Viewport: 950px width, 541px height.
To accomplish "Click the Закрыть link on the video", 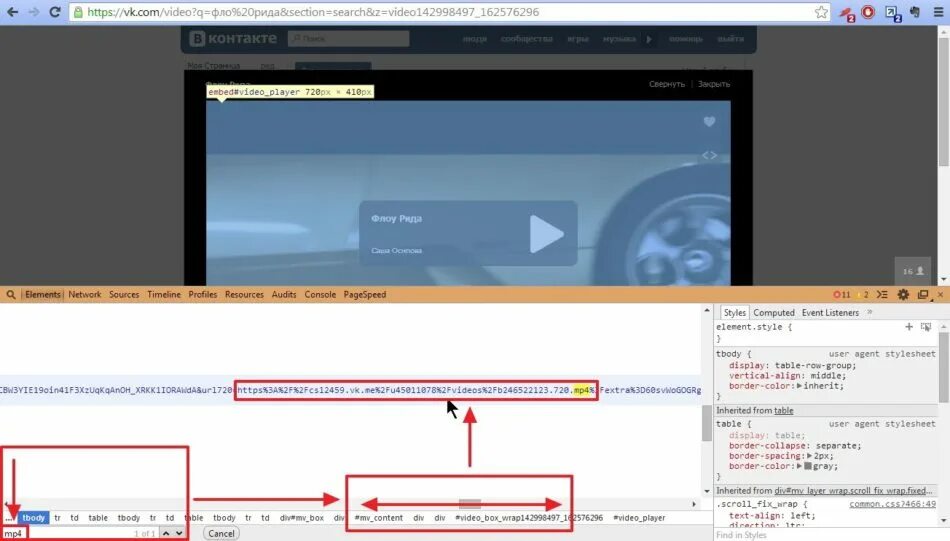I will tap(714, 84).
